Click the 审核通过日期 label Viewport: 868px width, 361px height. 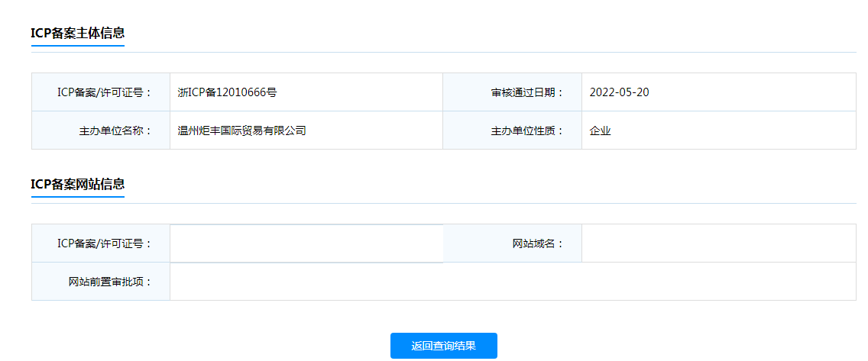(527, 92)
